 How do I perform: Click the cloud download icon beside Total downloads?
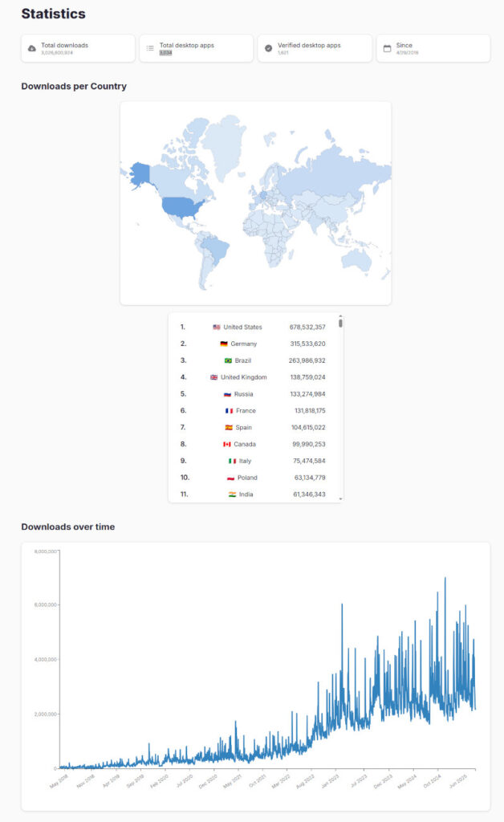point(32,48)
